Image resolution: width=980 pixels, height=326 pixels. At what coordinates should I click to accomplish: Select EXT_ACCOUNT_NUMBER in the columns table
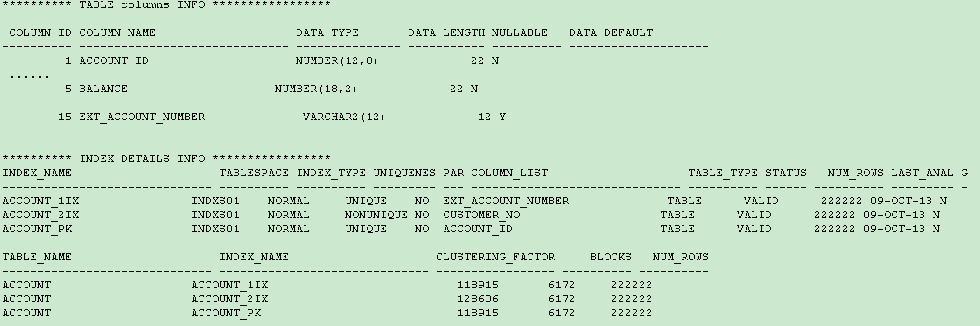coord(142,117)
